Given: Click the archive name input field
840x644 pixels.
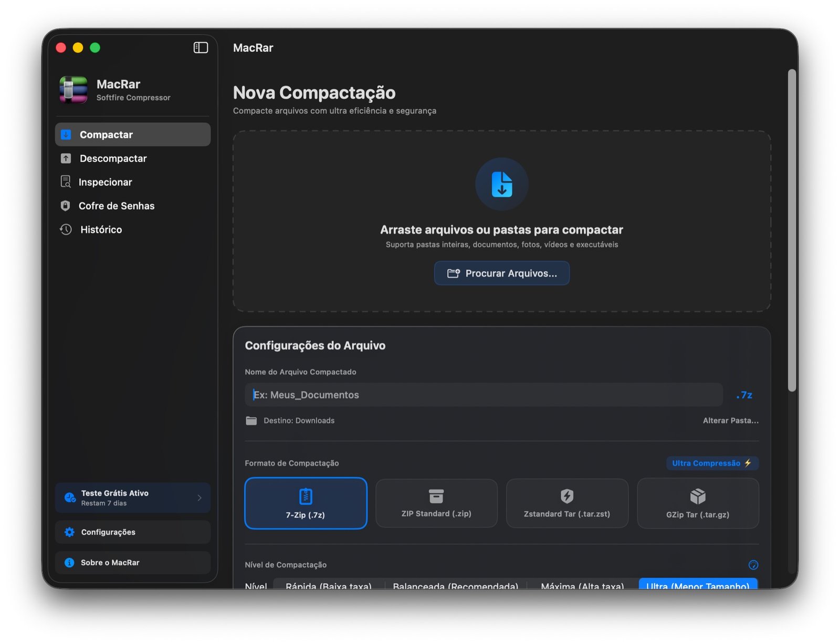Looking at the screenshot, I should [x=484, y=395].
